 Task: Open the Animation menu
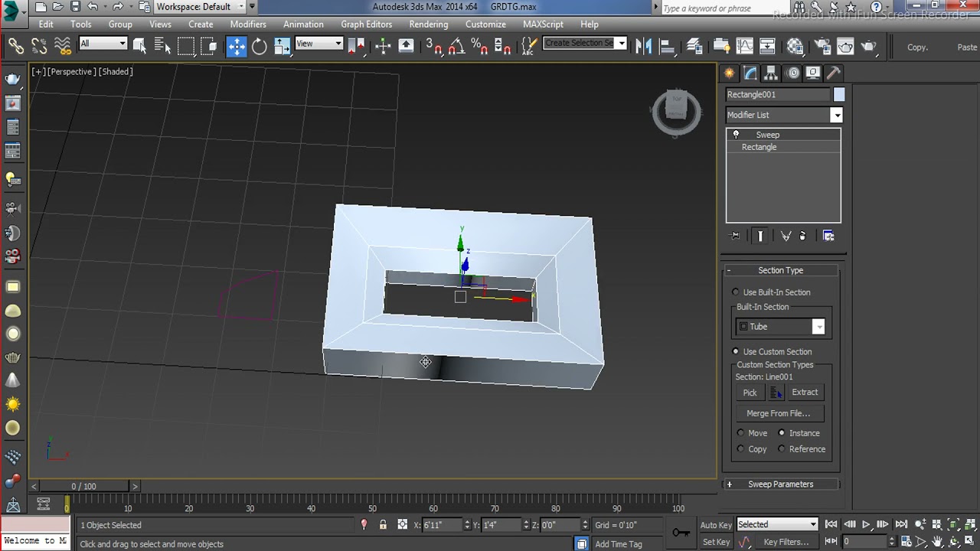click(x=303, y=24)
